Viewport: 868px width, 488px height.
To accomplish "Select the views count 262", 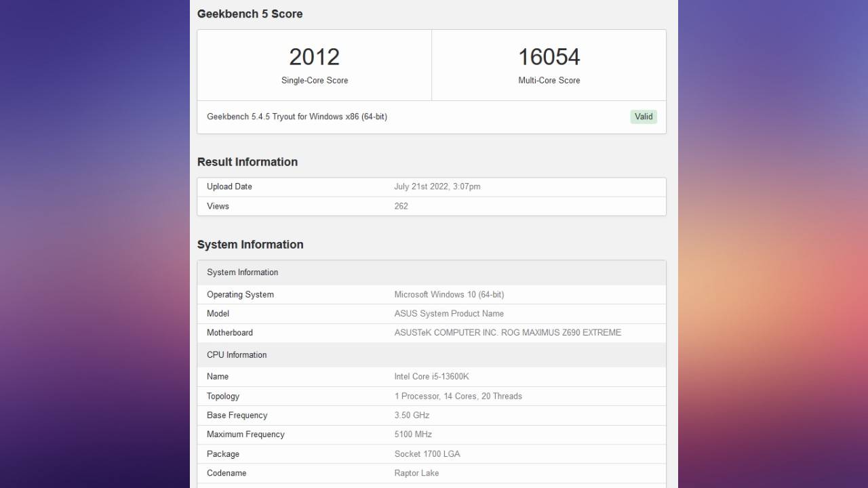I will (401, 206).
